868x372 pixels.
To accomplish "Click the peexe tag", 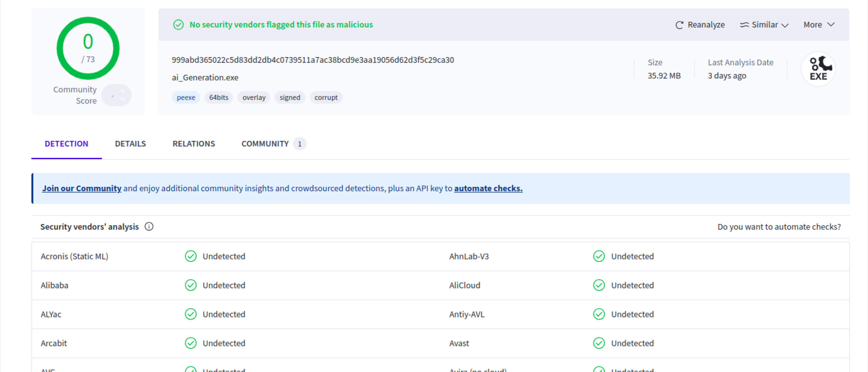I will (186, 97).
